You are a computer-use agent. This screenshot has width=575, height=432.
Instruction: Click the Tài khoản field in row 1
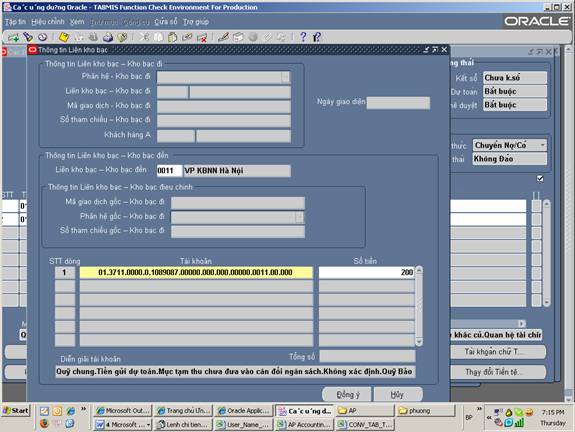[196, 272]
